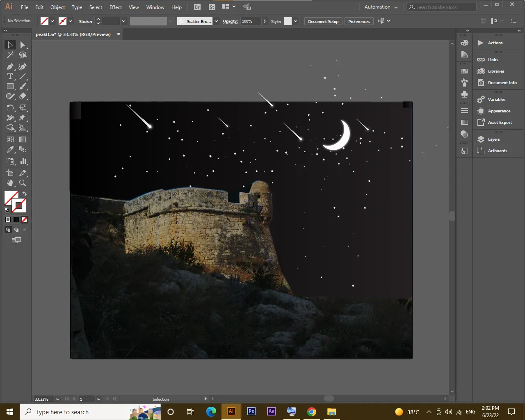Screen dimensions: 525x420
Task: Activate the Width/Warp tool
Action: [x=10, y=118]
